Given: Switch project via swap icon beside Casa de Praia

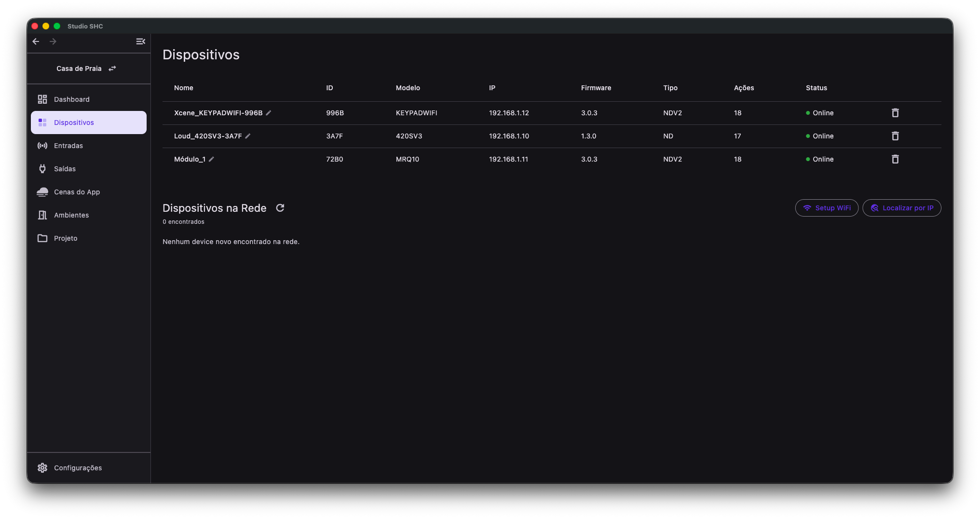Looking at the screenshot, I should point(112,68).
